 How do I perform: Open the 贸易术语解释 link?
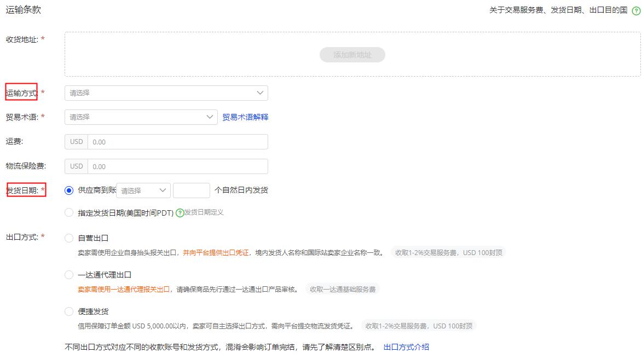(x=245, y=117)
